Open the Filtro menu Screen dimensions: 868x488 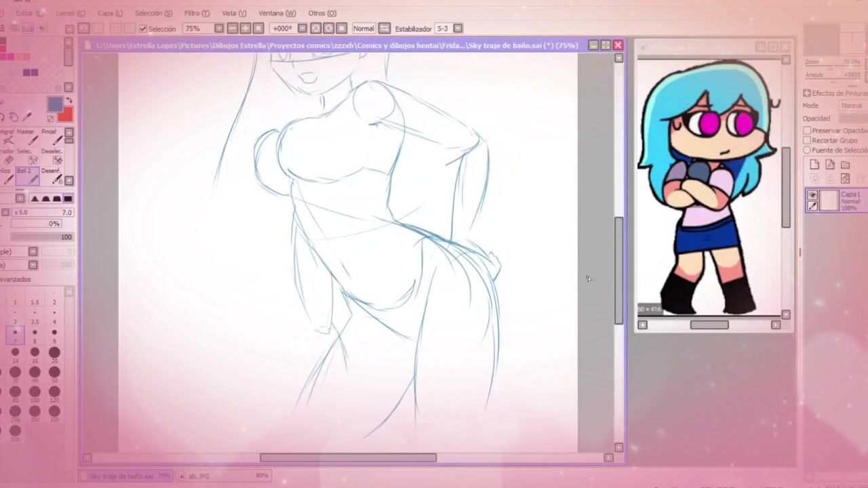(x=197, y=13)
